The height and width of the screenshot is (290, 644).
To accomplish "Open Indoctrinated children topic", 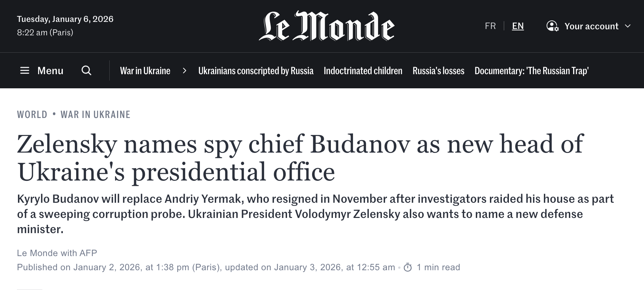I will (x=363, y=71).
